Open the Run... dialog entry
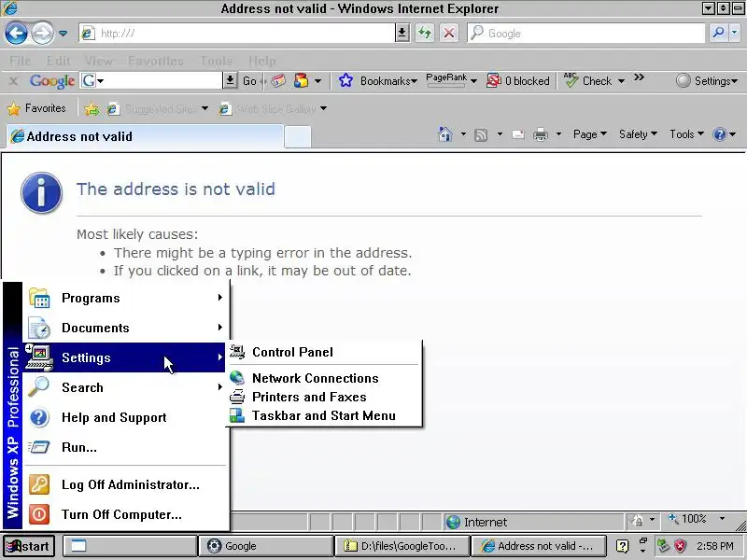Image resolution: width=747 pixels, height=560 pixels. (x=124, y=447)
